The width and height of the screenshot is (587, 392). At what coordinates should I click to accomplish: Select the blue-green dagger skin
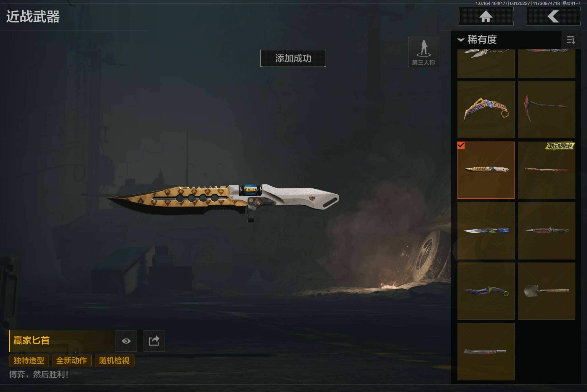[x=486, y=231]
